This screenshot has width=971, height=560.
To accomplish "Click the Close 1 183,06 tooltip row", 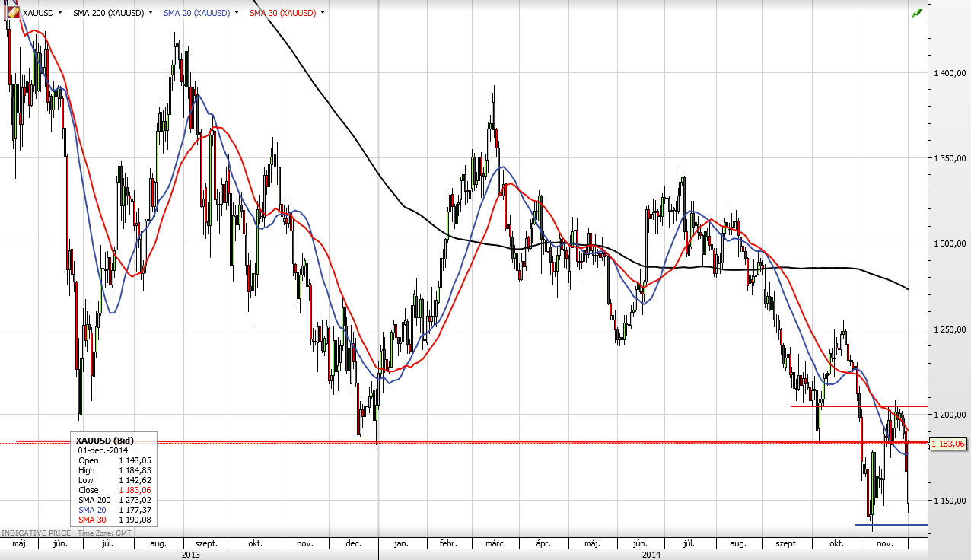I will [114, 490].
